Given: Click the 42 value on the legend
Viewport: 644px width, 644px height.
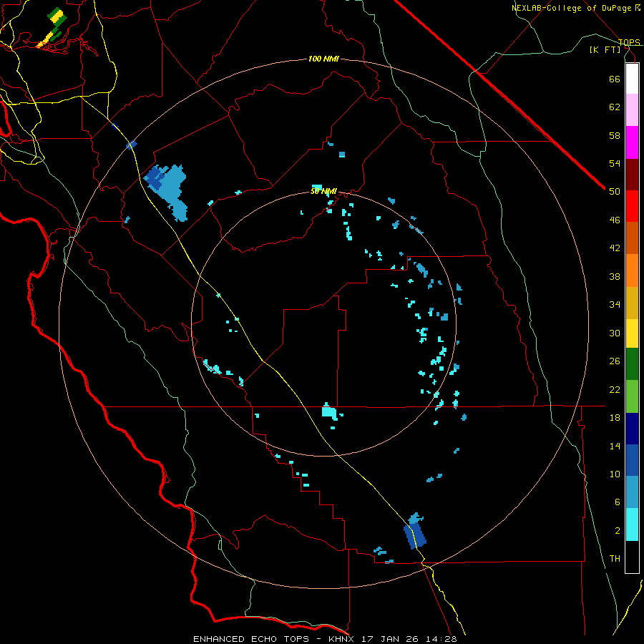Looking at the screenshot, I should pos(615,248).
